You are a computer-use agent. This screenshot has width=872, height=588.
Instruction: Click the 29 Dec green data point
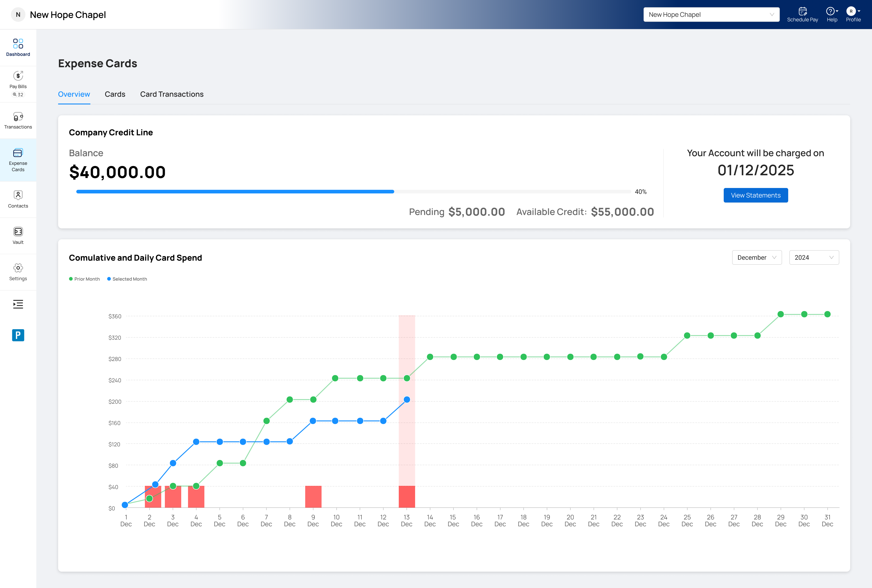(780, 314)
